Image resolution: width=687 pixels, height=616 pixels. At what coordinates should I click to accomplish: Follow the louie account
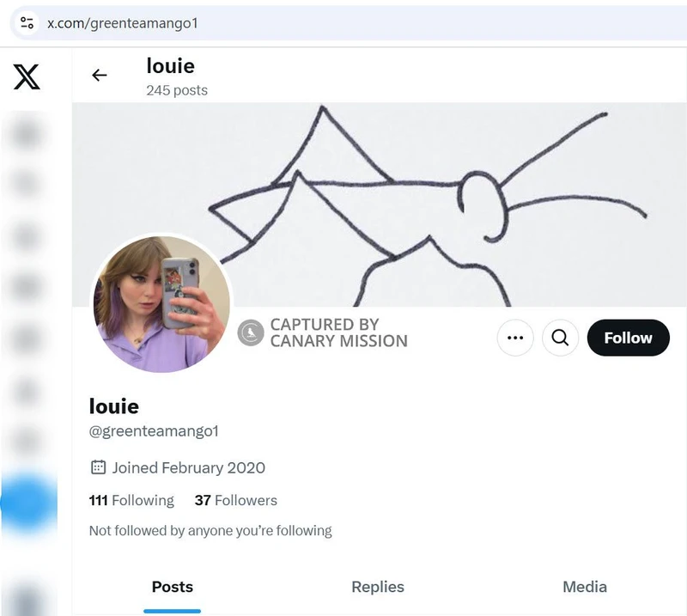[628, 338]
